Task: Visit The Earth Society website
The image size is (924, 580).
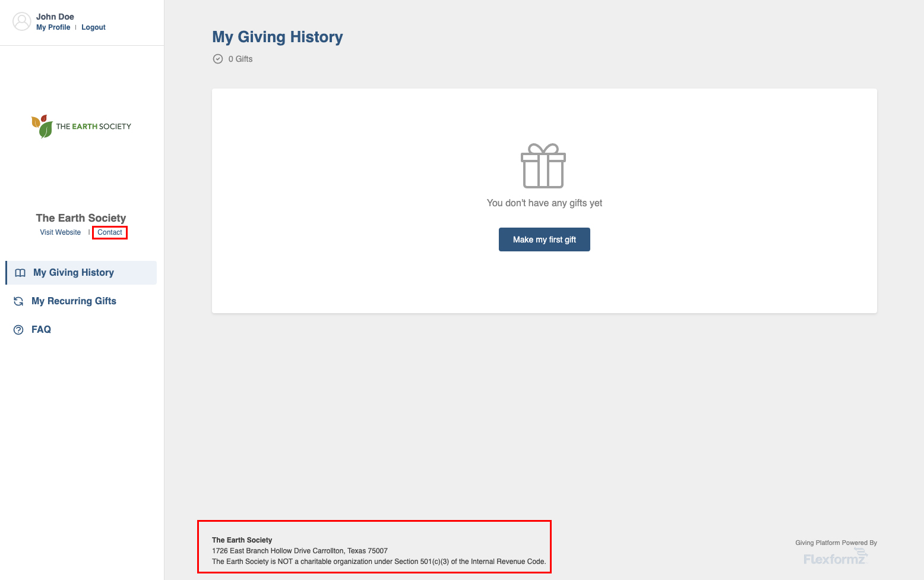Action: coord(60,232)
